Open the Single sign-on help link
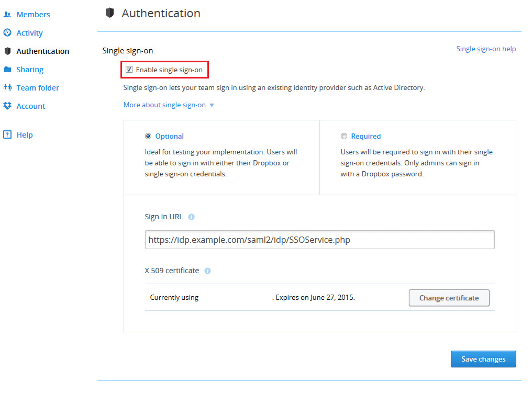 point(486,48)
